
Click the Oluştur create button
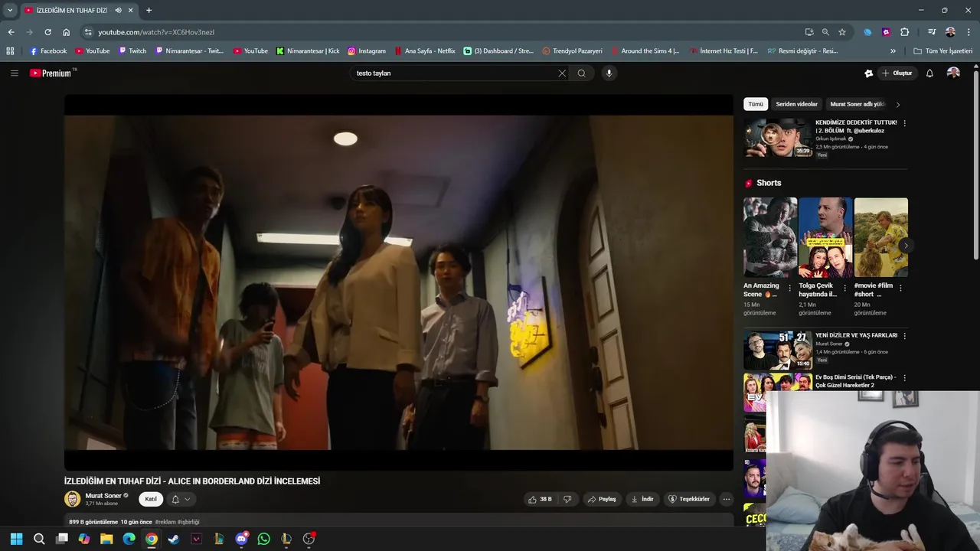coord(897,73)
